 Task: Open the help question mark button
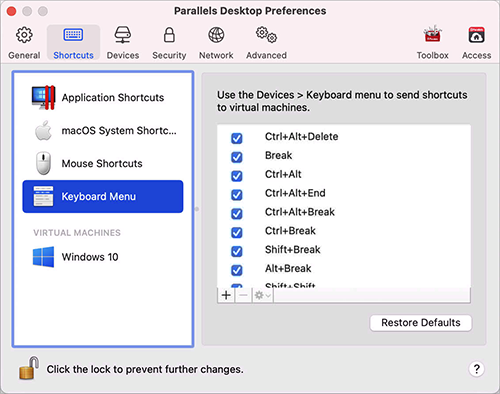click(x=477, y=369)
